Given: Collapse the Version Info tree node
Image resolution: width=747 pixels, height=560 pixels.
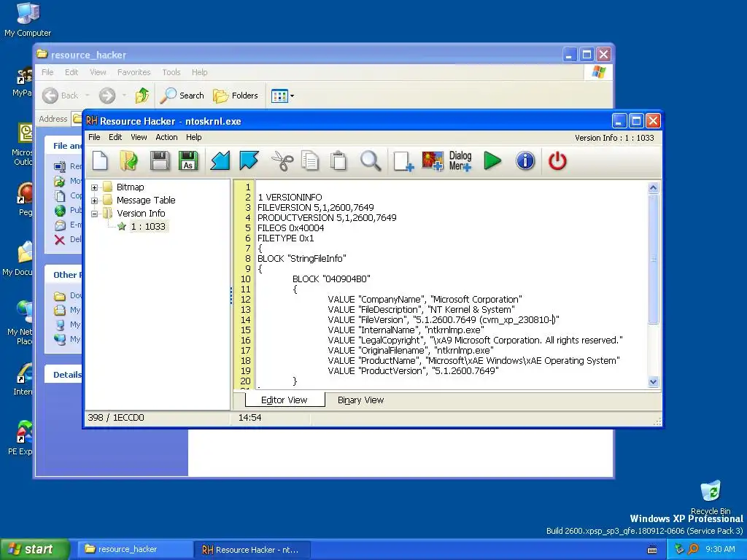Looking at the screenshot, I should point(94,214).
